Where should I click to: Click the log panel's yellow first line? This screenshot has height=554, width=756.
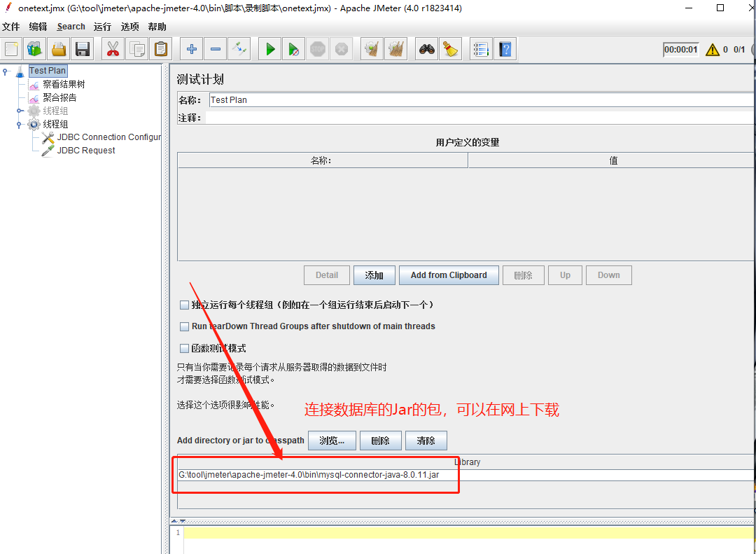click(x=470, y=533)
